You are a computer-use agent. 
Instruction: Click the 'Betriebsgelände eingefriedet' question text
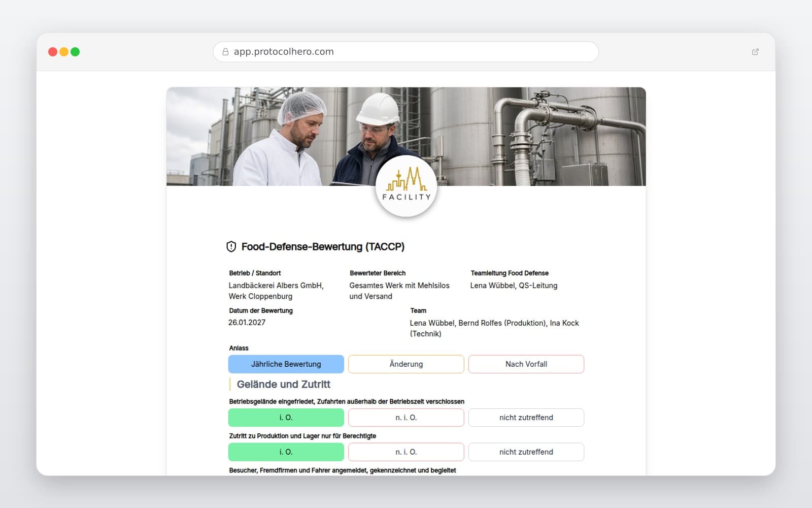(x=347, y=402)
